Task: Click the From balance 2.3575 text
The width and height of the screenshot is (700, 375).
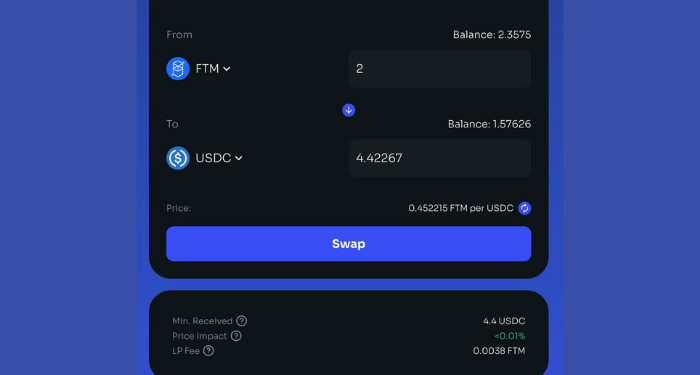Action: [492, 35]
